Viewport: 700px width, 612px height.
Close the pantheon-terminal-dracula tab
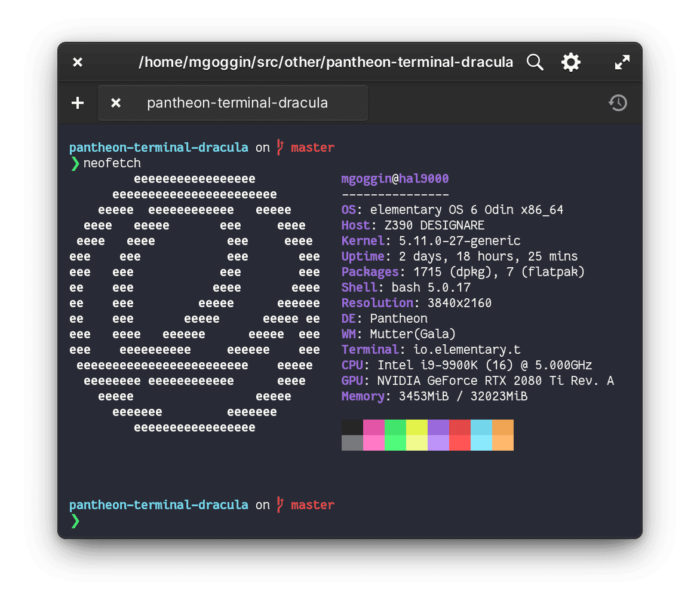[x=115, y=102]
